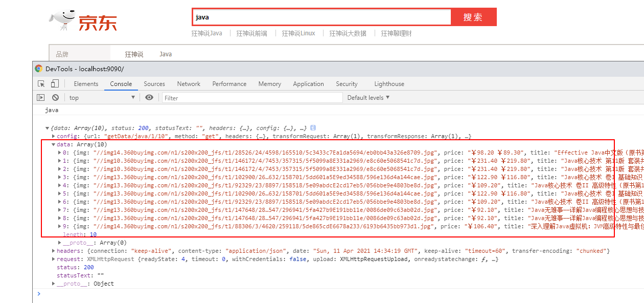
Task: Expand array item 0 Effective Java
Action: tap(60, 153)
